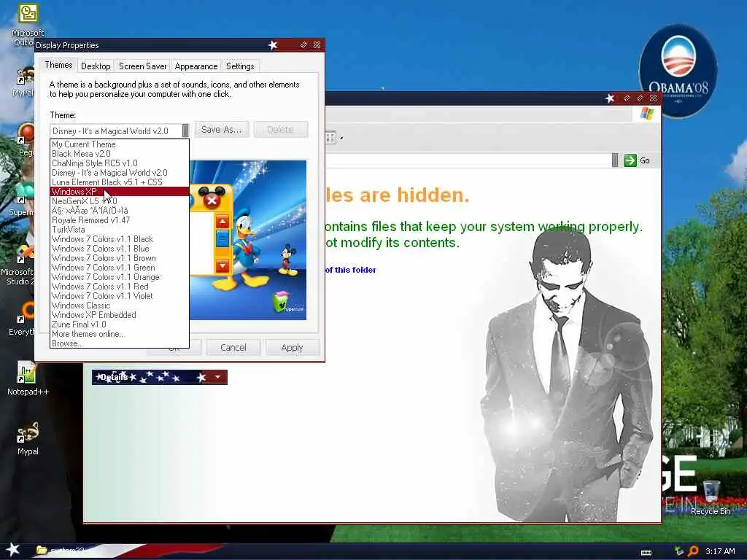Open the views icon in Explorer toolbar

331,138
